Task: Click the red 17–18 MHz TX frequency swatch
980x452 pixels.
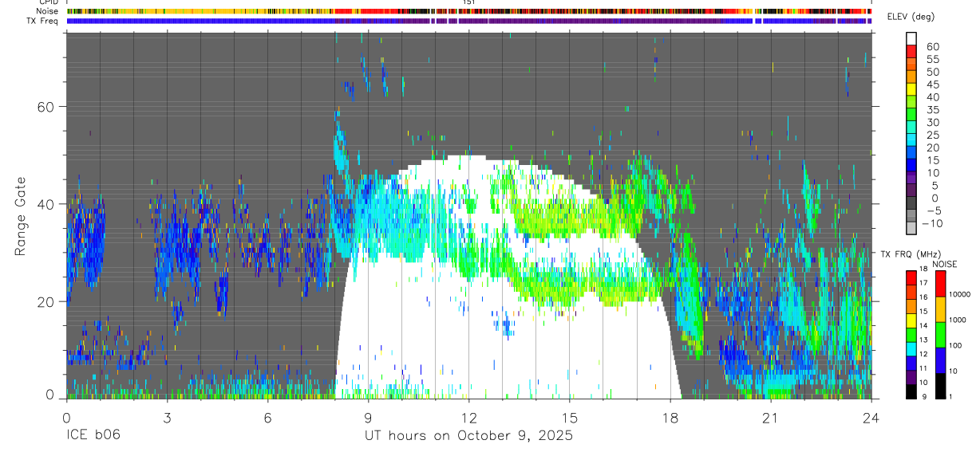Action: [x=911, y=277]
